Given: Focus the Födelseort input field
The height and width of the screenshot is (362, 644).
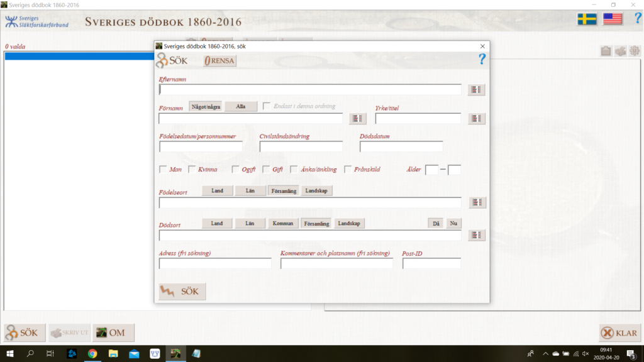Looking at the screenshot, I should [x=310, y=202].
